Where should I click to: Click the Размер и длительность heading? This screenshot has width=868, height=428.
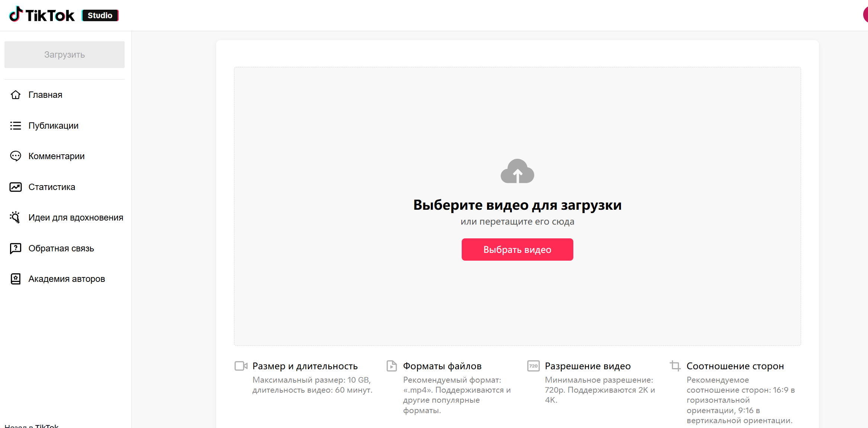(x=305, y=366)
